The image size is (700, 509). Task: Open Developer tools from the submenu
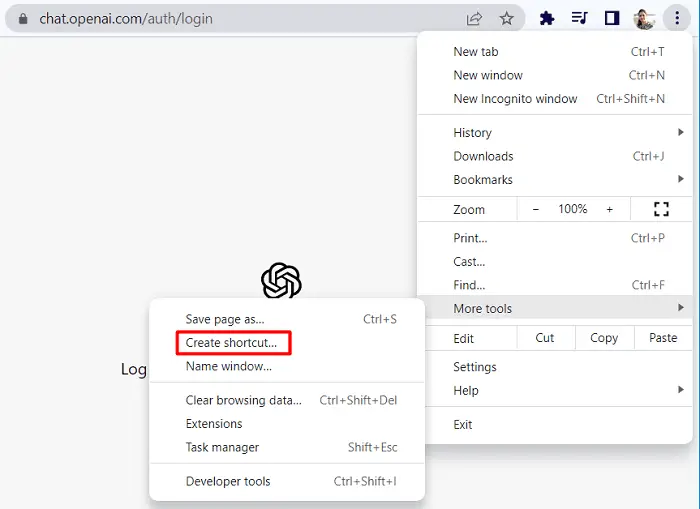coord(287,481)
